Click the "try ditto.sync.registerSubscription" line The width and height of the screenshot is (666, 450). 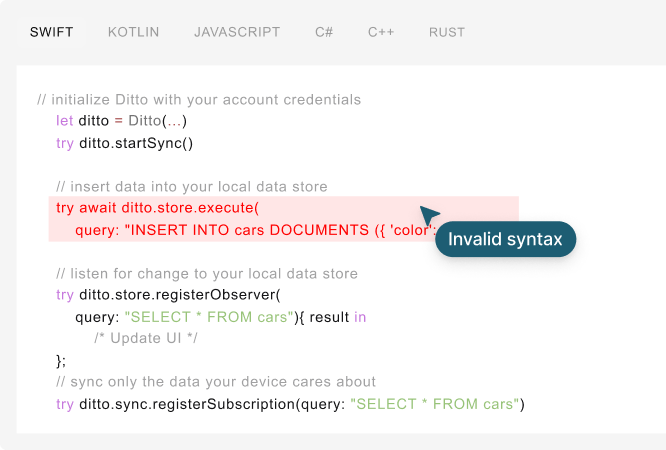[x=291, y=404]
